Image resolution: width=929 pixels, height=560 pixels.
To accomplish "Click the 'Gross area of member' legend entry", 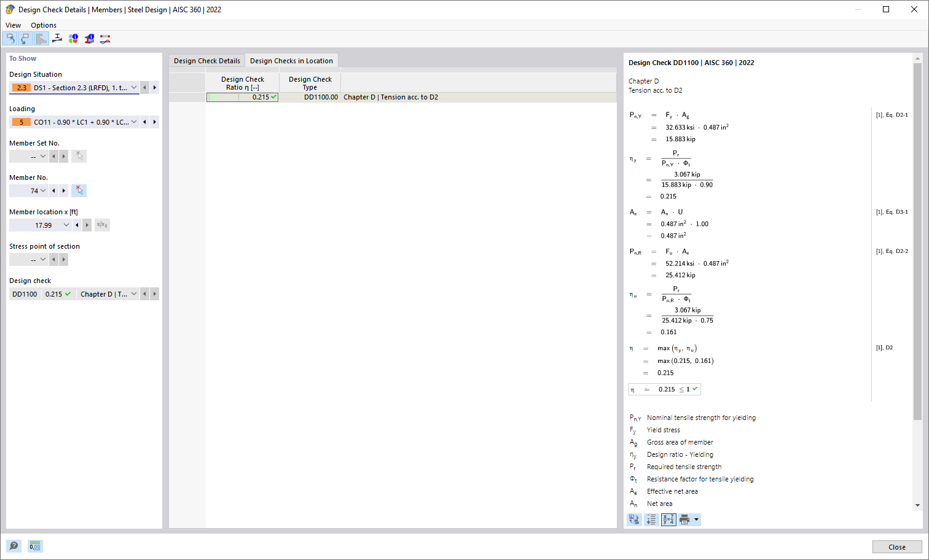I will click(x=680, y=442).
